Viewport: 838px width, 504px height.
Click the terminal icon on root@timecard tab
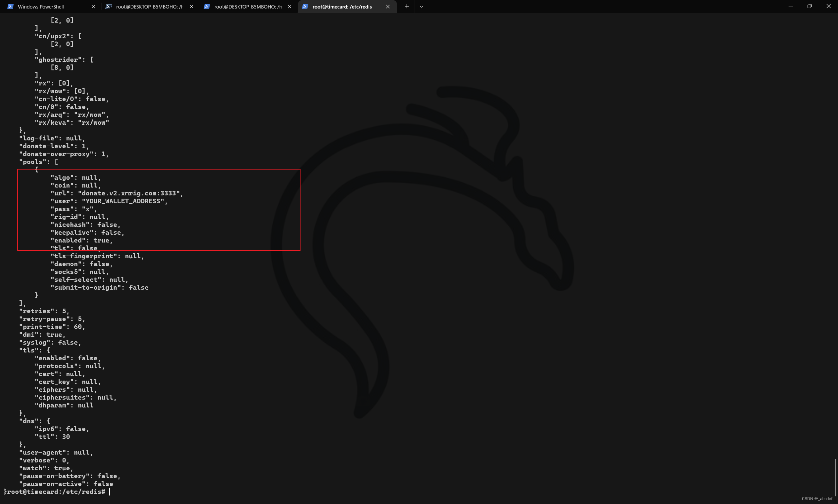[x=305, y=7]
